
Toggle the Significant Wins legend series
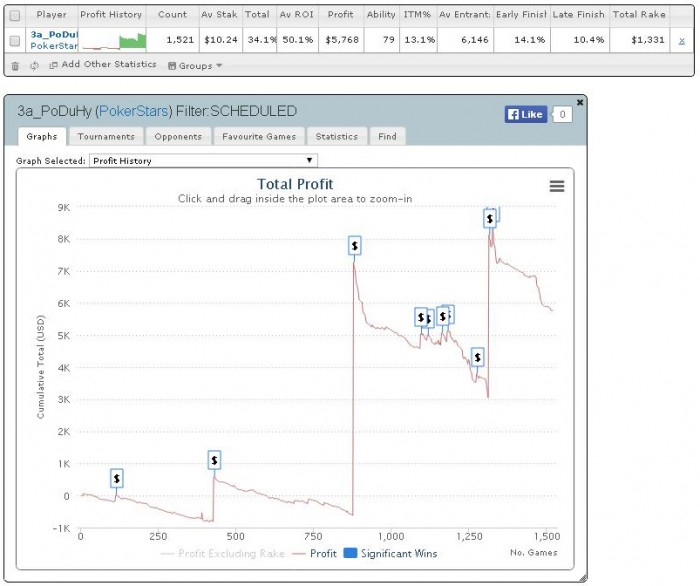click(391, 553)
